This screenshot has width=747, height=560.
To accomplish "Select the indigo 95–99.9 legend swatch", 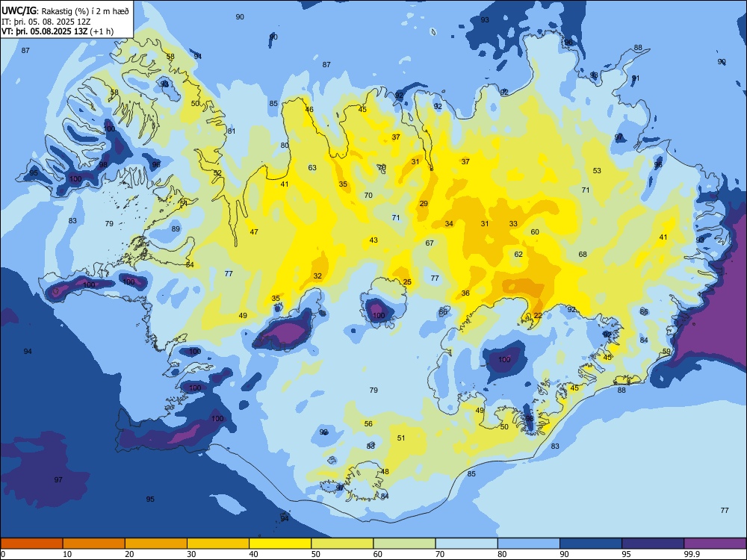I will pos(653,544).
